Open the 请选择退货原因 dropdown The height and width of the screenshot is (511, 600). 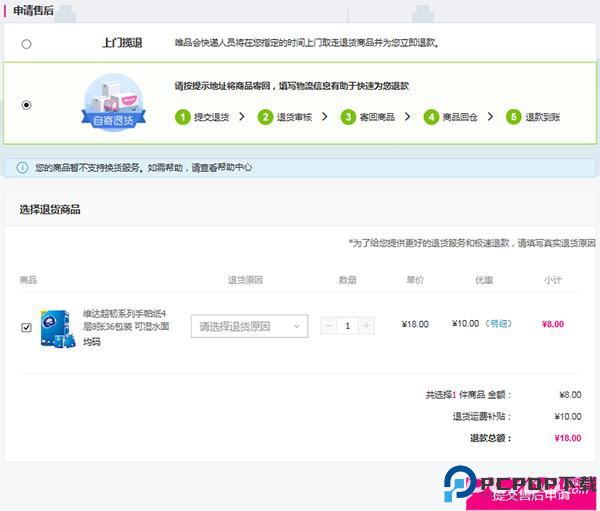tap(249, 326)
